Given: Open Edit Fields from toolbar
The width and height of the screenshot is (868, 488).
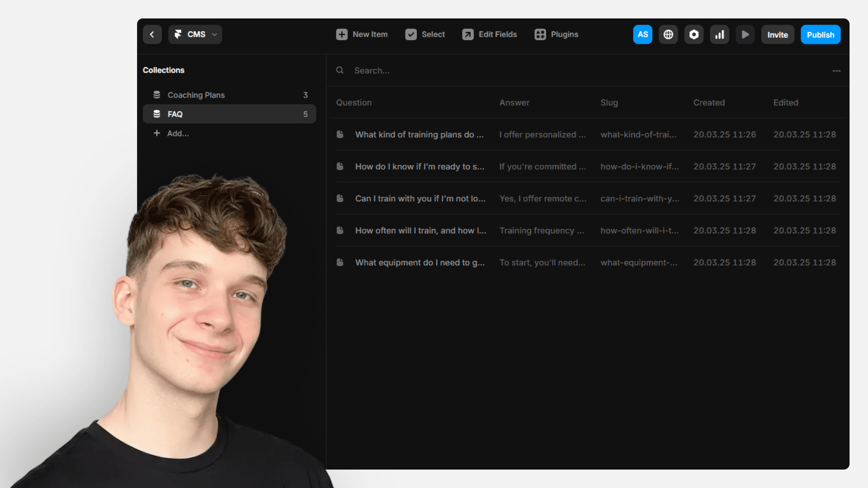Looking at the screenshot, I should (490, 35).
